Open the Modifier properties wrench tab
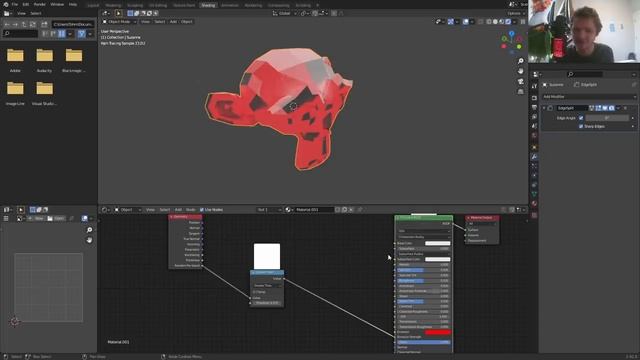The width and height of the screenshot is (640, 360). pos(534,157)
